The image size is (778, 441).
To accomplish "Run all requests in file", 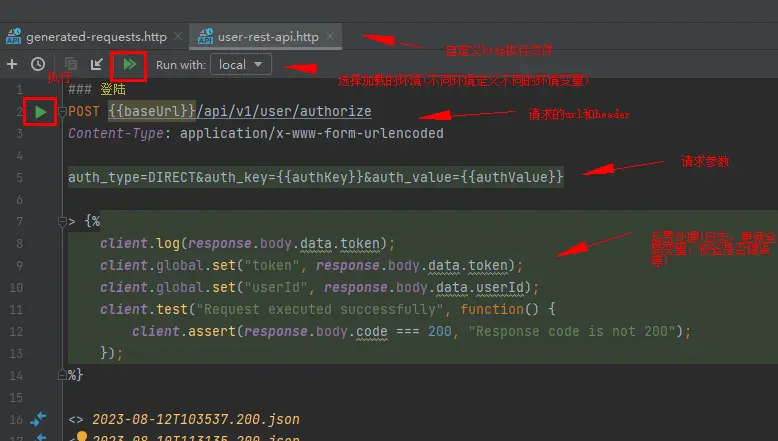I will (130, 64).
